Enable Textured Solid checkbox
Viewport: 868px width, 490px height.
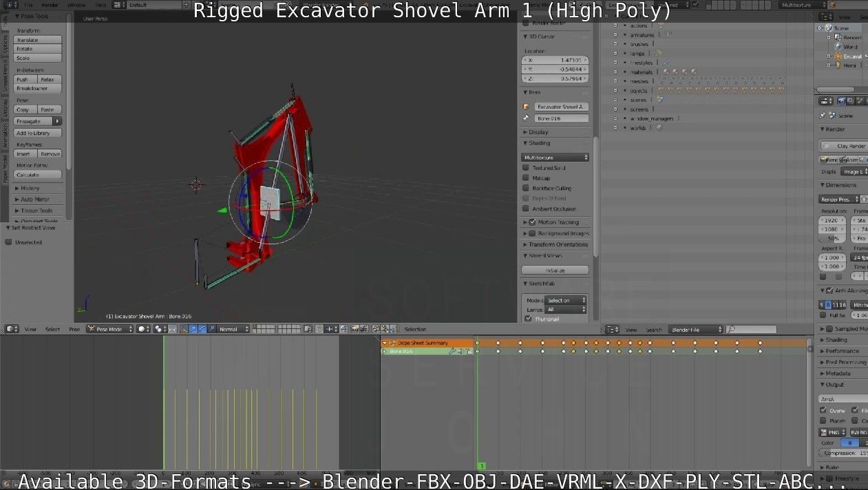tap(527, 168)
